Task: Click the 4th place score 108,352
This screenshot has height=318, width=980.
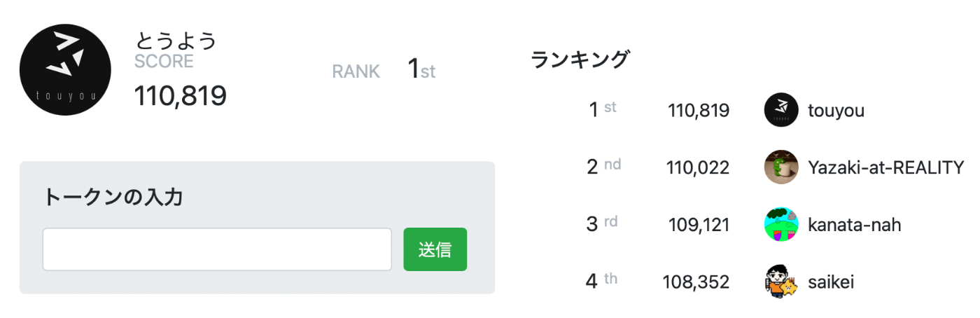Action: point(696,282)
